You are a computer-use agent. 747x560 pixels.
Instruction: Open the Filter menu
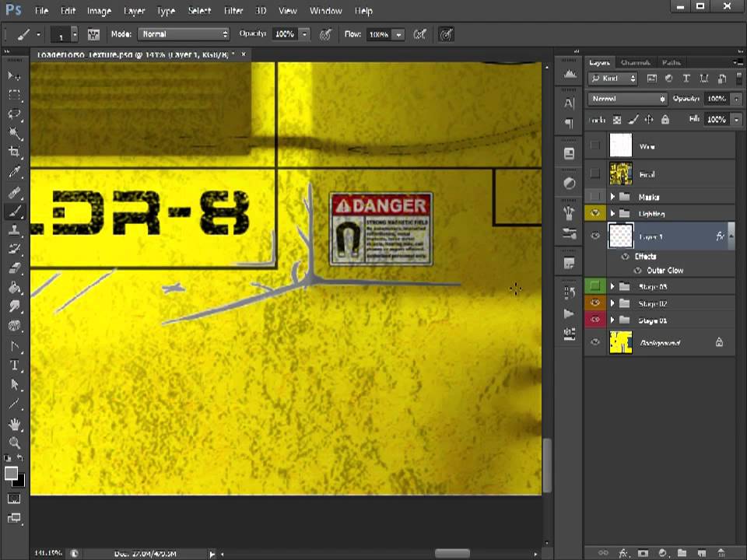click(x=233, y=10)
